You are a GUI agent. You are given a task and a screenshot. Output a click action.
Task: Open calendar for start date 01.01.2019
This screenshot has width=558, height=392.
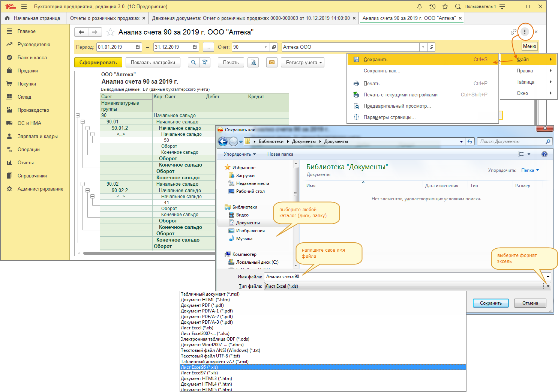138,47
